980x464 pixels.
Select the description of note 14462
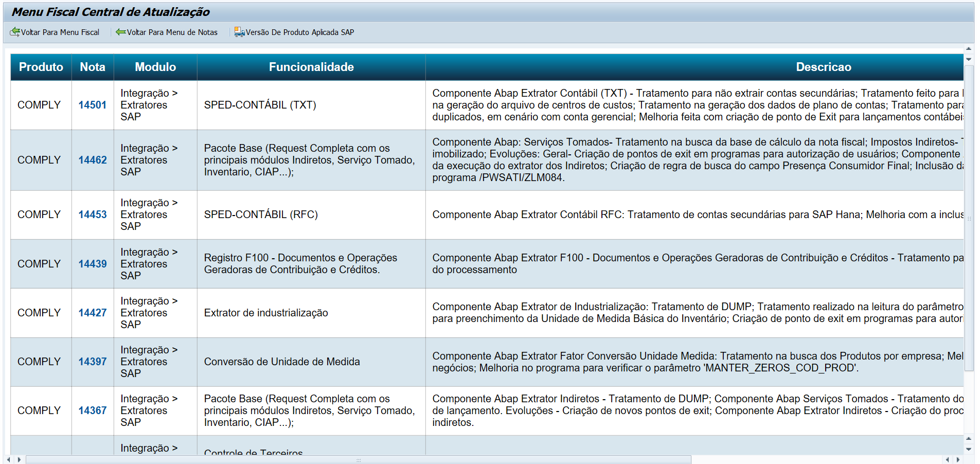[x=694, y=160]
